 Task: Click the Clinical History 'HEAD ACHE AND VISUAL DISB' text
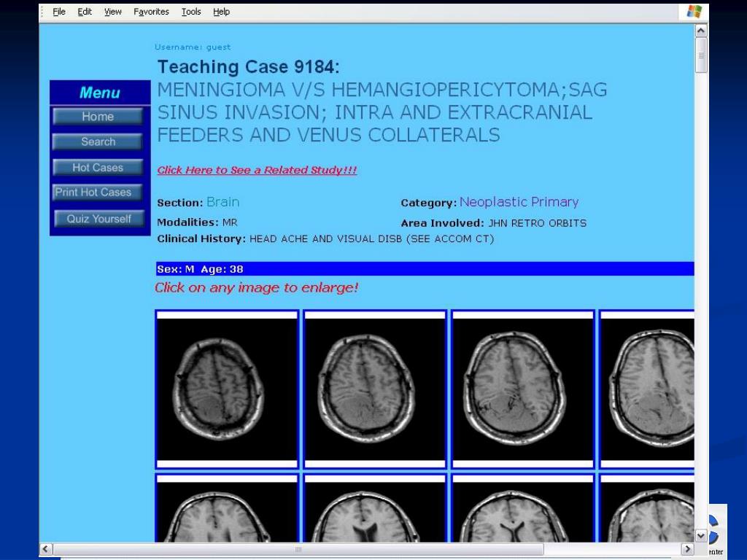(326, 238)
